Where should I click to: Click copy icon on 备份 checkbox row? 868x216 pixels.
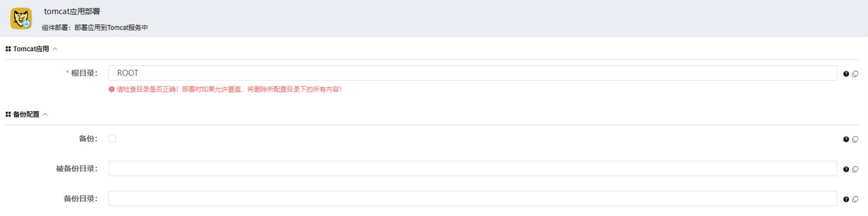[855, 139]
